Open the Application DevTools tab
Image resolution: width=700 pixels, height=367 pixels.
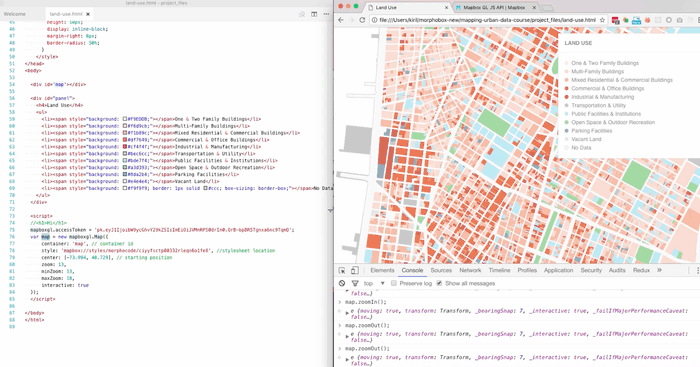click(558, 270)
